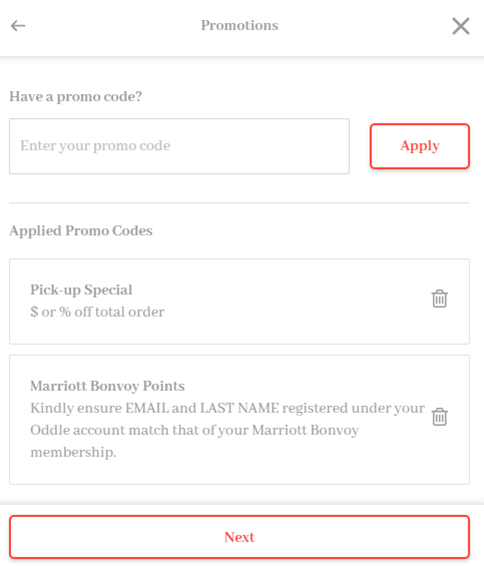Image resolution: width=484 pixels, height=566 pixels.
Task: Select the "Marriott Bonvoy Points" promo title
Action: pos(107,386)
